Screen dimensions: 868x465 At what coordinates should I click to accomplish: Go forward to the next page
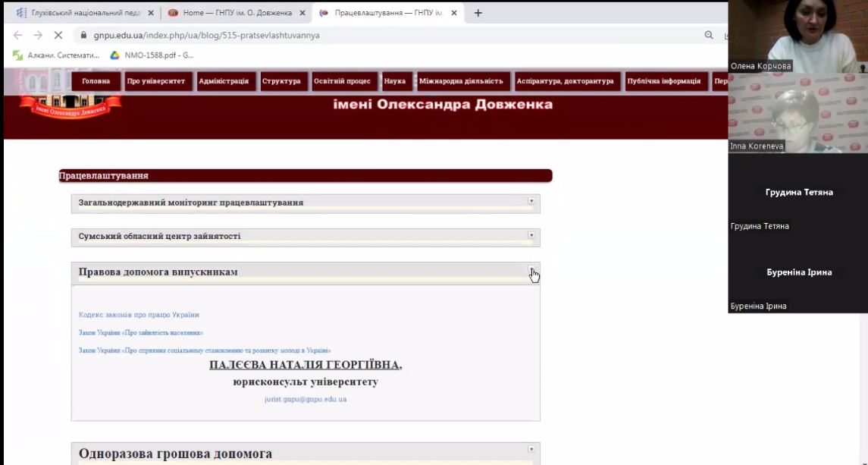38,35
